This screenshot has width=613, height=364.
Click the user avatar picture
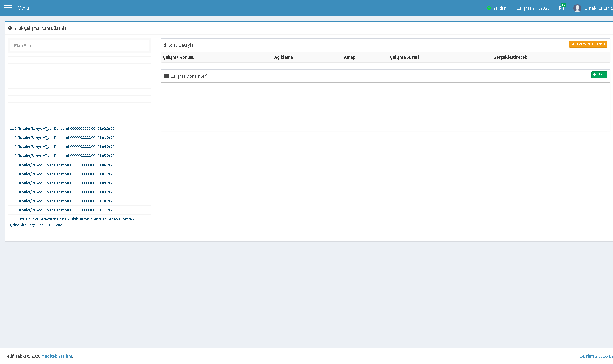click(x=577, y=8)
